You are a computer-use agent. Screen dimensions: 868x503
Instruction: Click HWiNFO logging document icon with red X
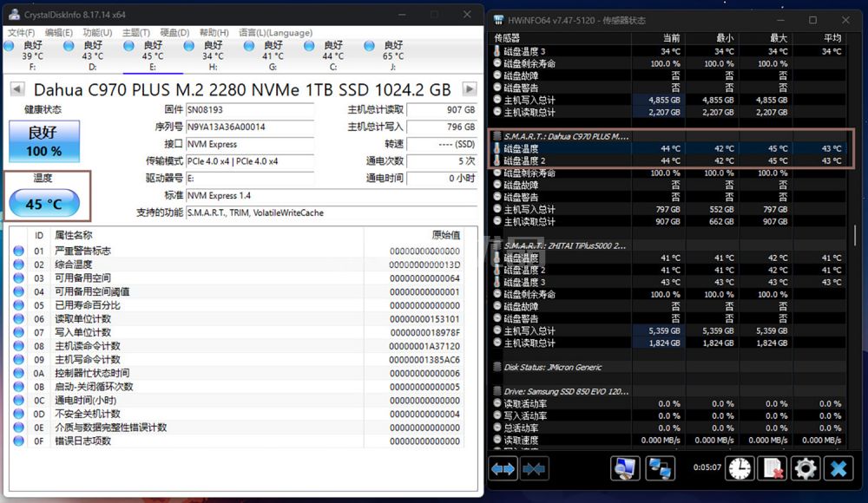[773, 468]
